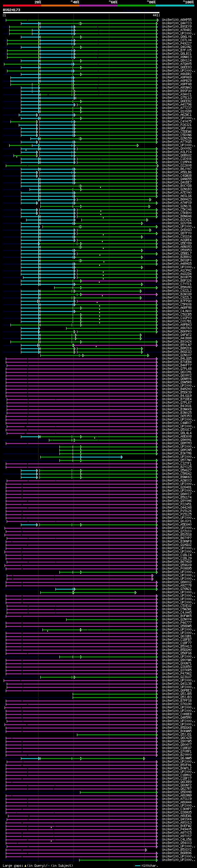Select hit label UniRef100_A7QAV5
The width and height of the screenshot is (197, 868).
point(177,64)
